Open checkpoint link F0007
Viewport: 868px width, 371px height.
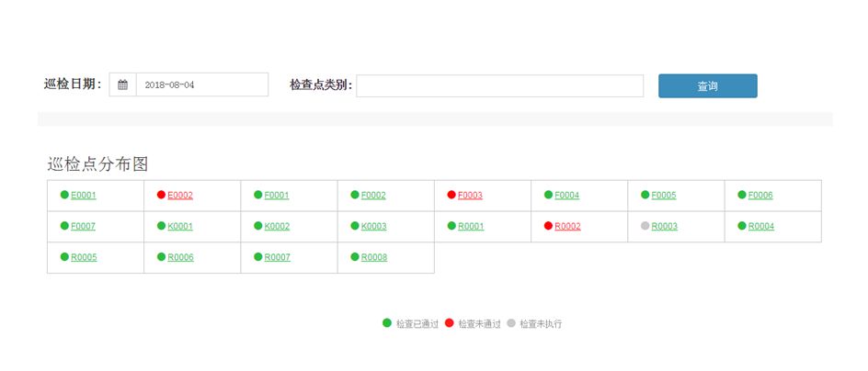83,227
